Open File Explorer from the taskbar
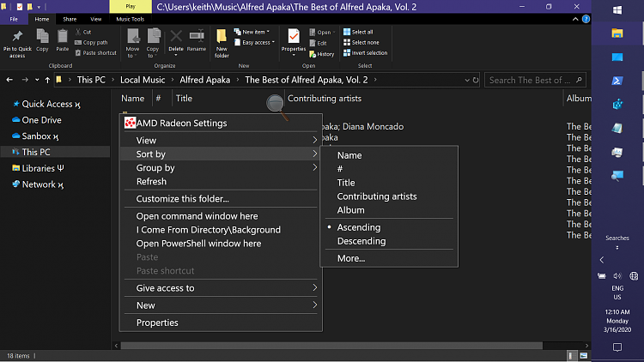 click(617, 33)
